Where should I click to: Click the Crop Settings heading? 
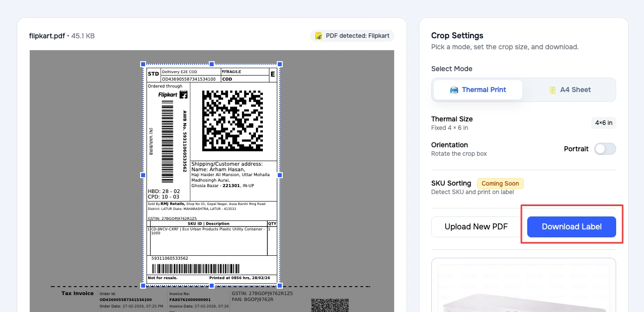point(457,36)
